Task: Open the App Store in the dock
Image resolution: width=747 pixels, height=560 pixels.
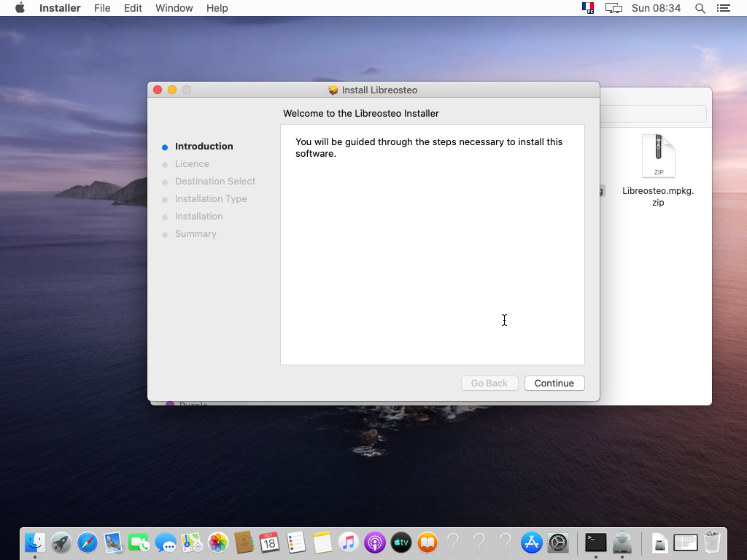Action: pyautogui.click(x=531, y=542)
